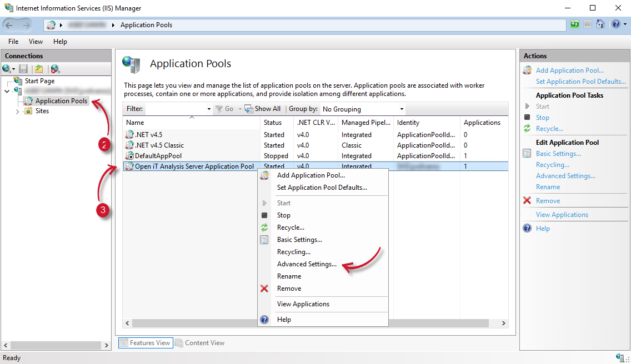
Task: Toggle Show All in the filter toolbar
Action: click(x=262, y=108)
